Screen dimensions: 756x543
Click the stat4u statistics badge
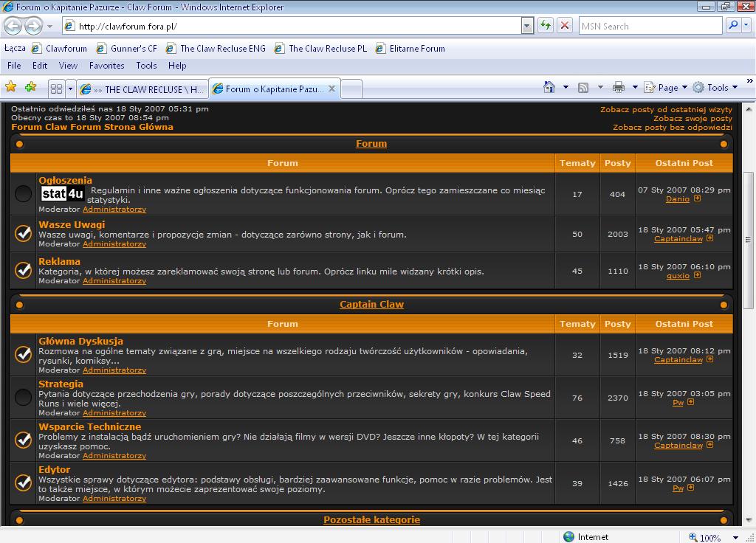pyautogui.click(x=63, y=194)
